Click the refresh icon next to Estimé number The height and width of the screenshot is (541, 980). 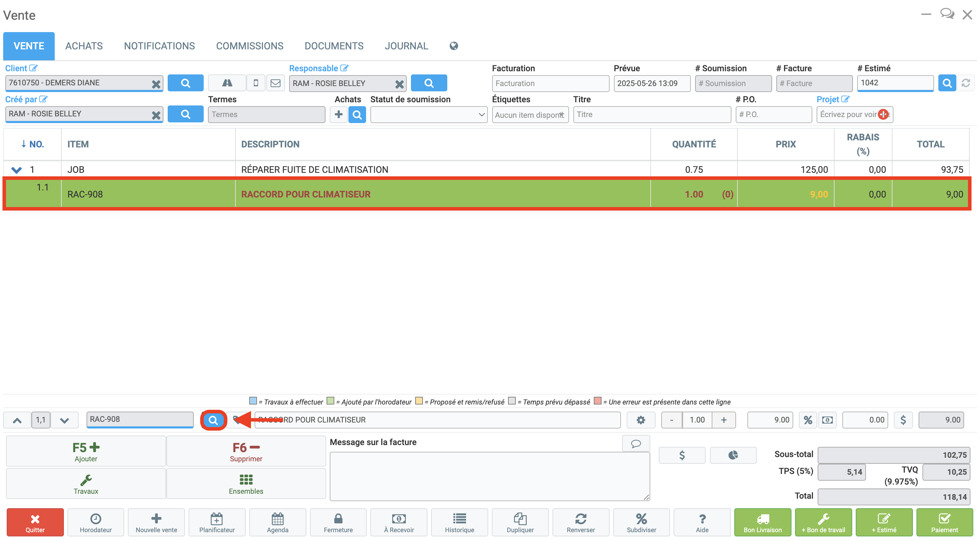tap(966, 83)
